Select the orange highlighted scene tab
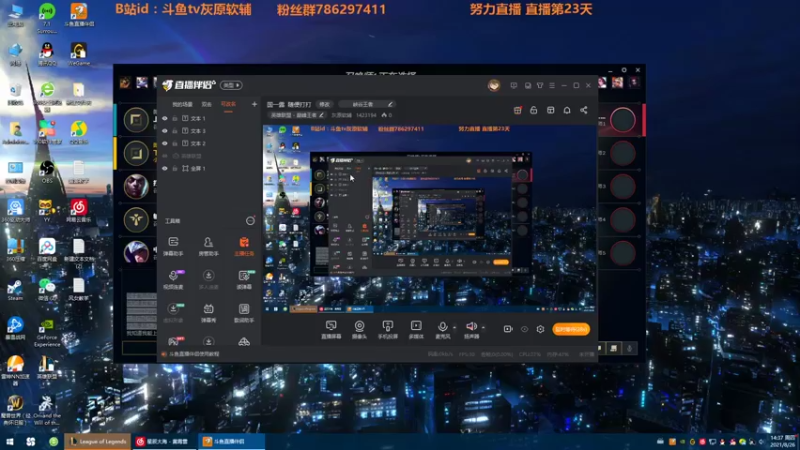 (x=228, y=104)
